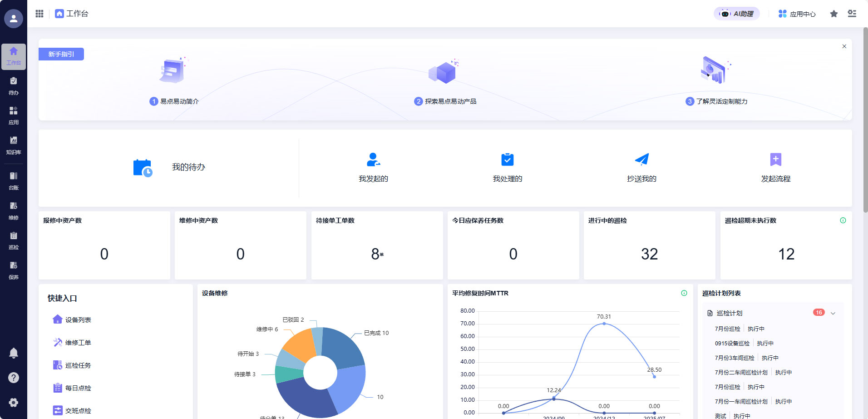The width and height of the screenshot is (868, 419).
Task: Open settings gear in the sidebar
Action: pyautogui.click(x=14, y=403)
